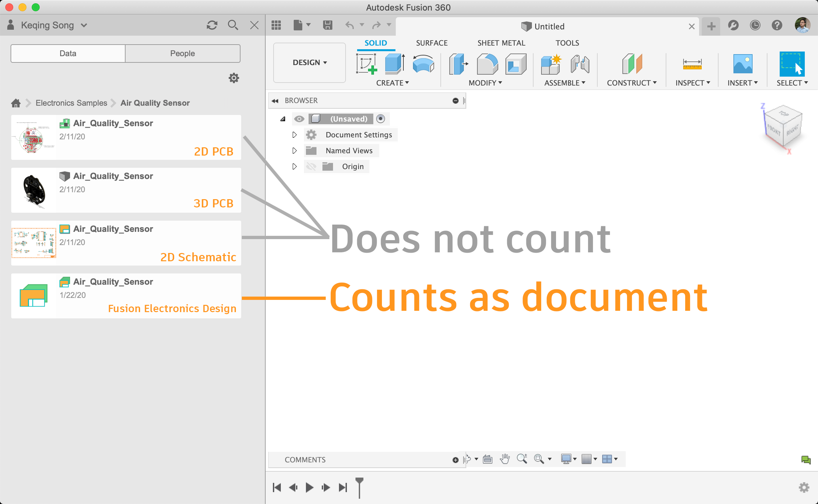Select the Create Sketch tool
818x504 pixels.
pyautogui.click(x=366, y=63)
